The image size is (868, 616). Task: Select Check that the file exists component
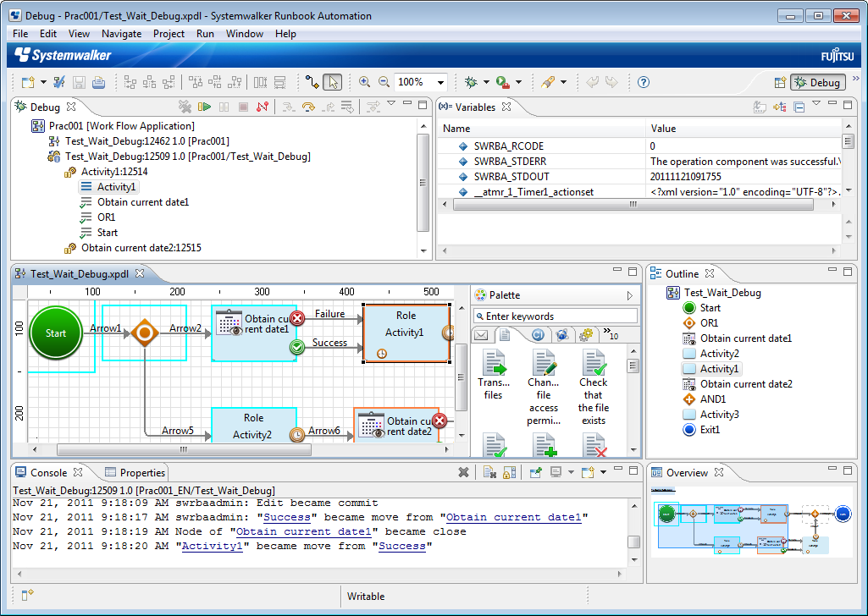click(594, 388)
